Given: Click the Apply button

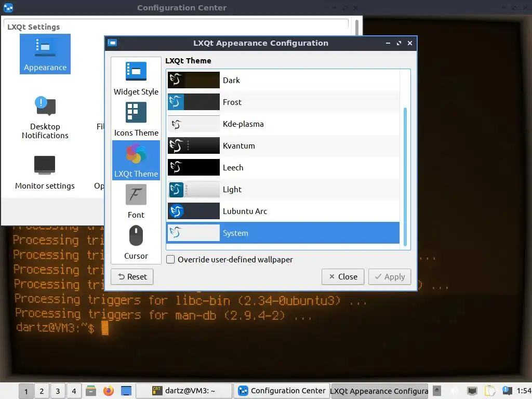Looking at the screenshot, I should pyautogui.click(x=390, y=277).
